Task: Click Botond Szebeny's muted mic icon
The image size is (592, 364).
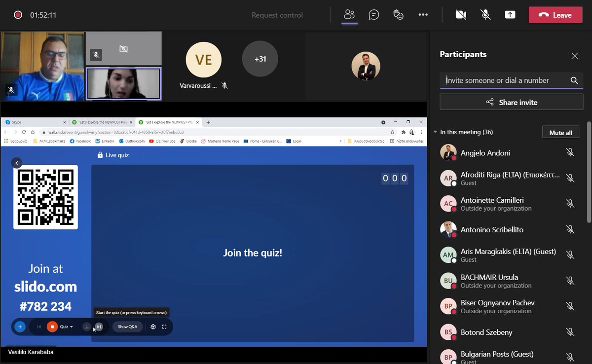Action: click(570, 332)
